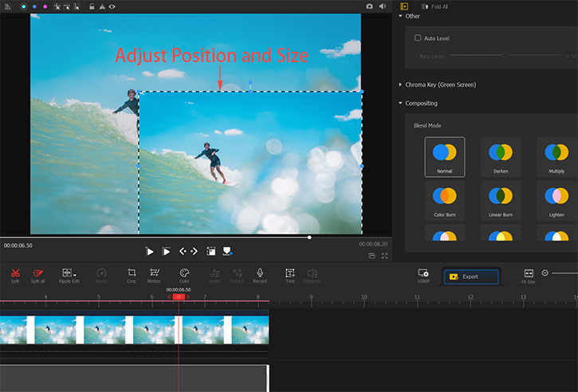Choose the Linear Burn blend mode
578x392 pixels.
(500, 200)
